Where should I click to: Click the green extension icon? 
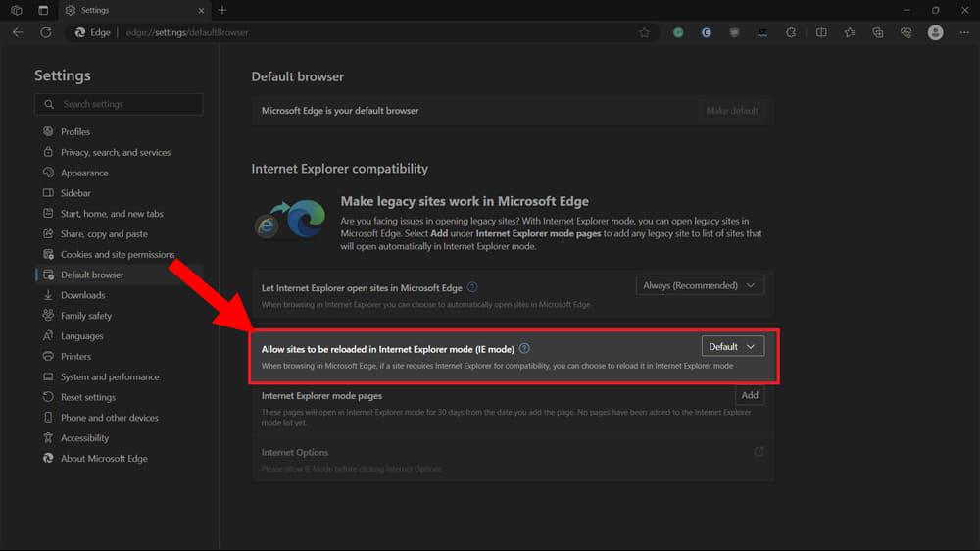pos(678,32)
